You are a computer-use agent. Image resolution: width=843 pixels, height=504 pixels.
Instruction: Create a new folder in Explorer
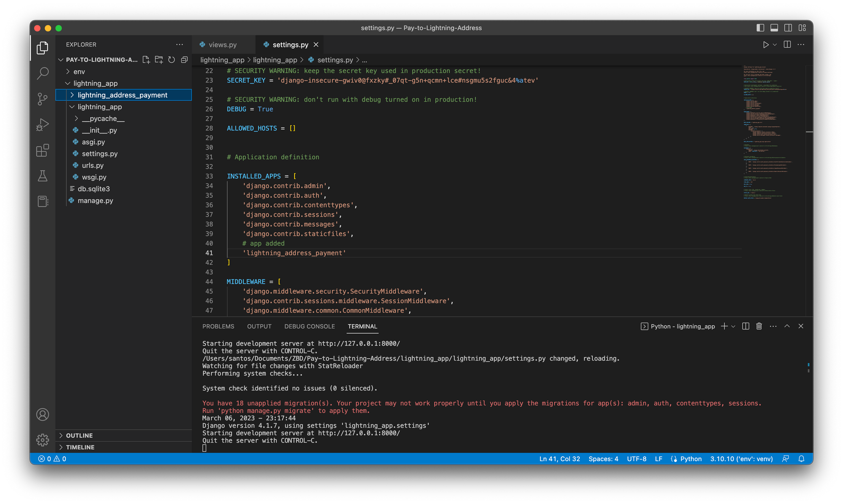coord(159,60)
